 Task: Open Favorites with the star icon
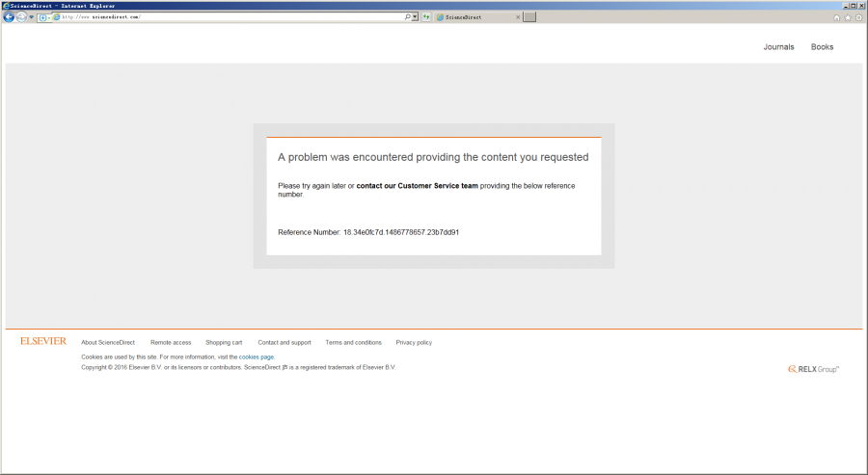click(x=848, y=17)
